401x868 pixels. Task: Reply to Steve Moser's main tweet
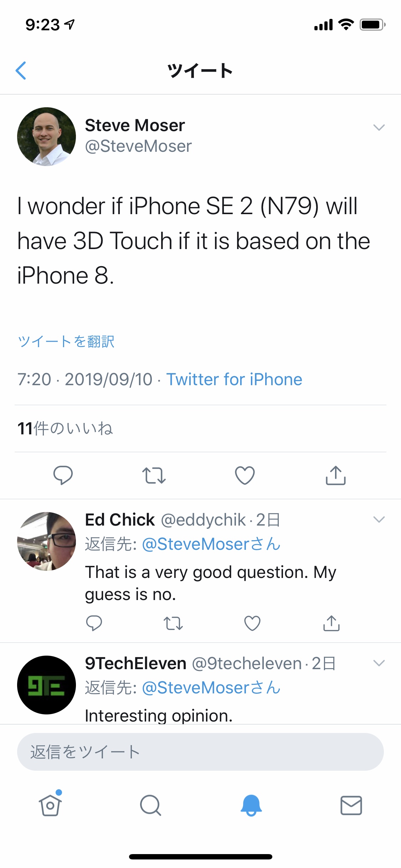63,475
